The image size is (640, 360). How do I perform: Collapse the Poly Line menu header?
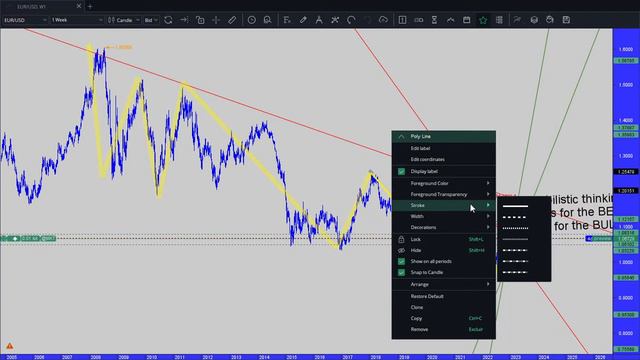pyautogui.click(x=444, y=136)
